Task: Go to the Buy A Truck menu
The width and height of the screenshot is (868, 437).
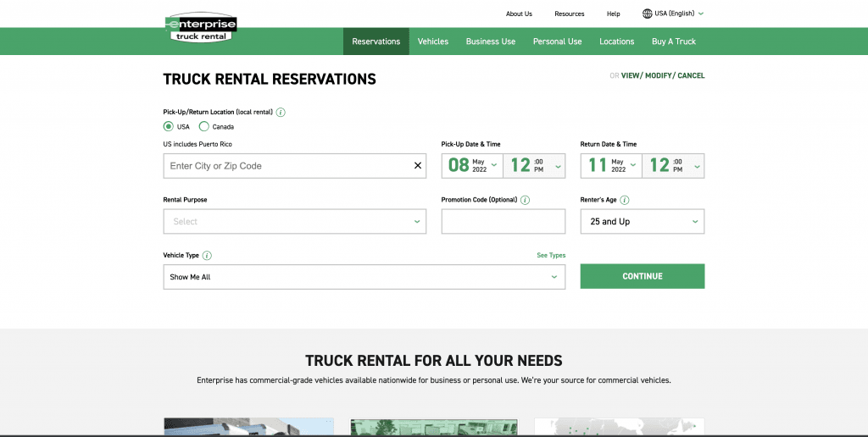Action: click(674, 41)
